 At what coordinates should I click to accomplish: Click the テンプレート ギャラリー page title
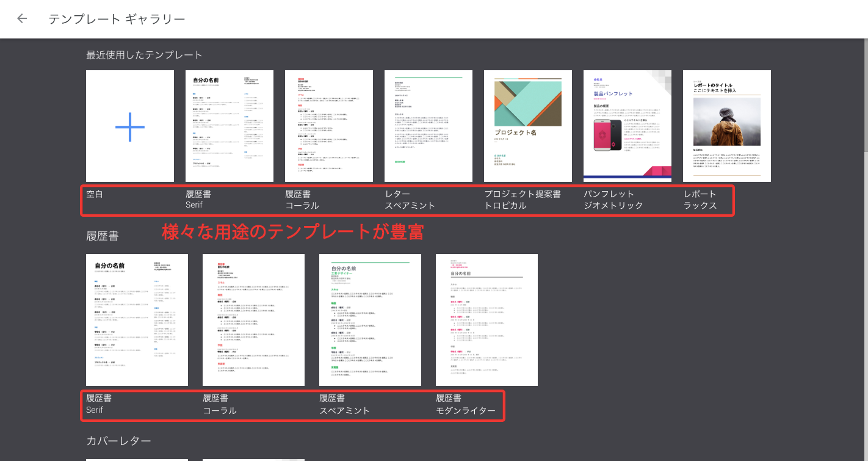[x=117, y=19]
